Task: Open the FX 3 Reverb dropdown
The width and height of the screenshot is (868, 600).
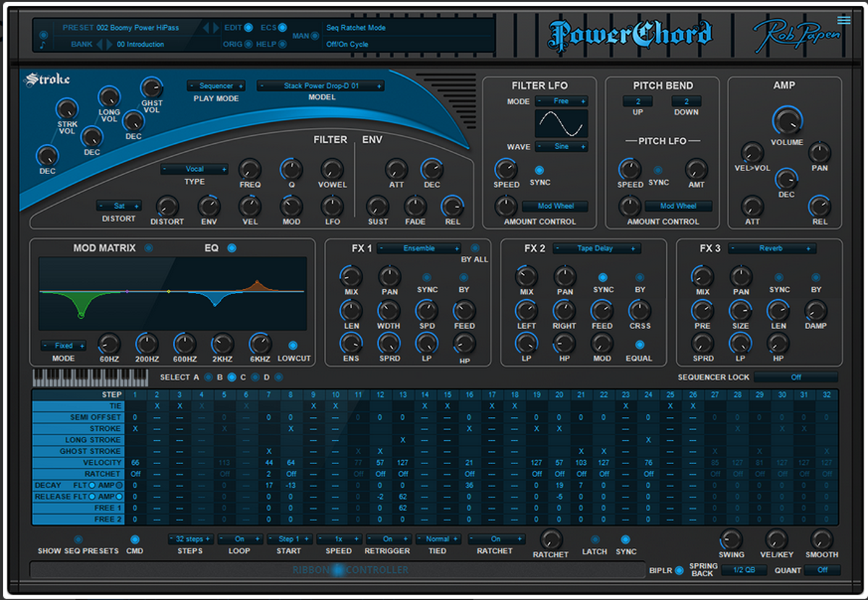Action: click(x=771, y=248)
